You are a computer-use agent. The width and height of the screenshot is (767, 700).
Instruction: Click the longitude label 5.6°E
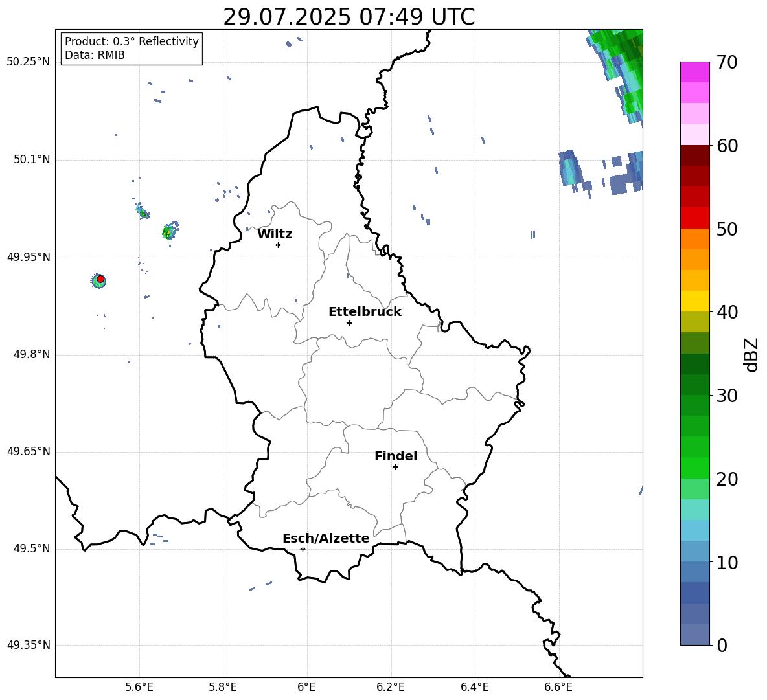pos(139,687)
